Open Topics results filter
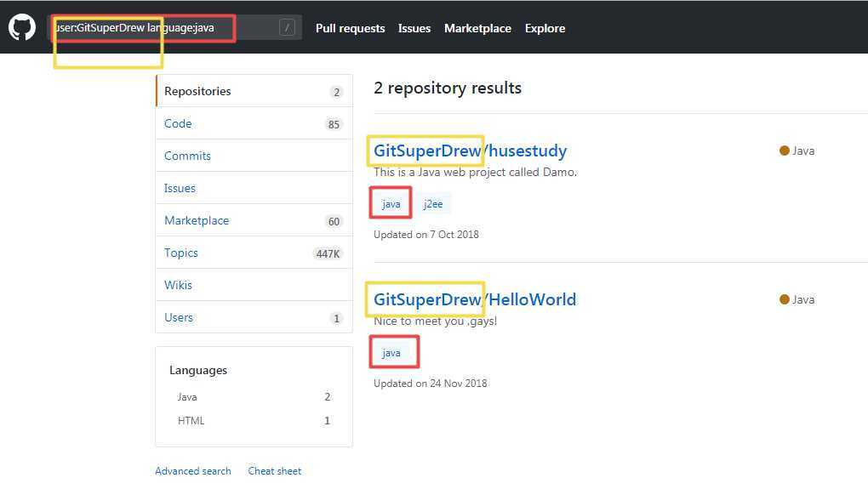The height and width of the screenshot is (489, 868). [254, 253]
